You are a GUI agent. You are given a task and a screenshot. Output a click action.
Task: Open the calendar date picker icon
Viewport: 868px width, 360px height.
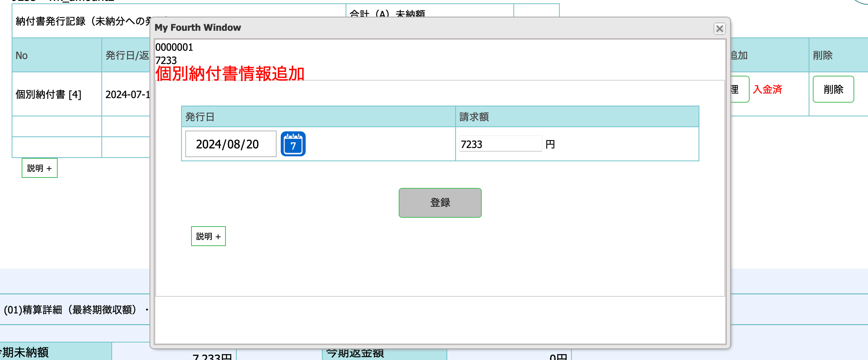click(x=293, y=144)
